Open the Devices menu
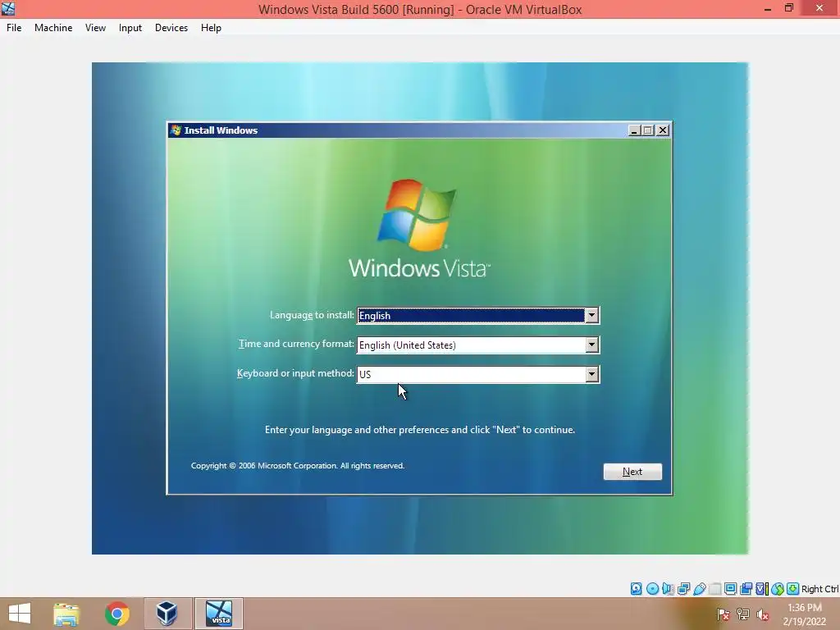This screenshot has height=630, width=840. [171, 28]
